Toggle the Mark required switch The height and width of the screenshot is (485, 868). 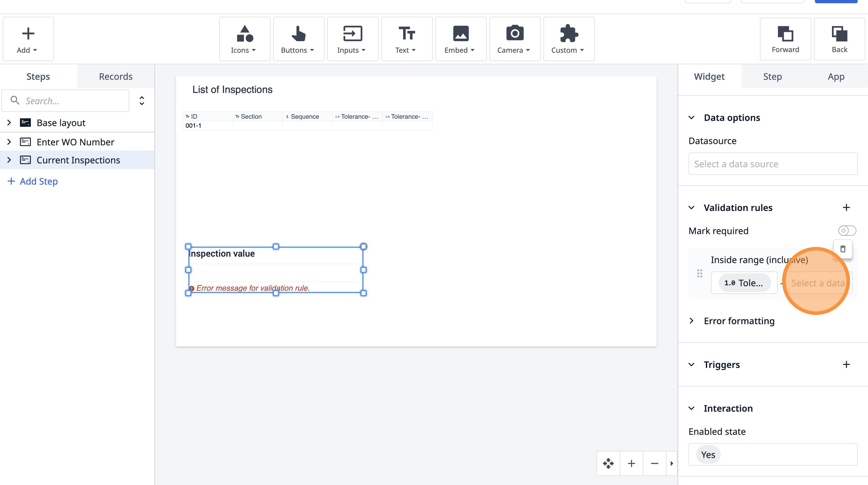click(846, 231)
